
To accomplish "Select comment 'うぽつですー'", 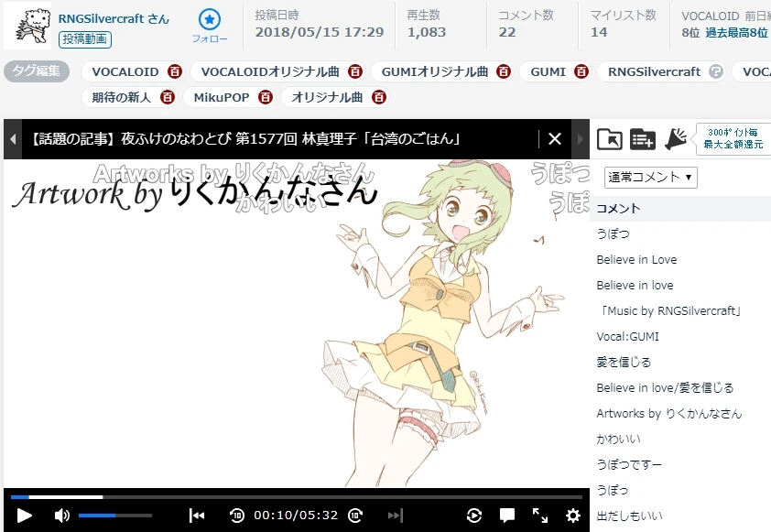I will (x=629, y=464).
